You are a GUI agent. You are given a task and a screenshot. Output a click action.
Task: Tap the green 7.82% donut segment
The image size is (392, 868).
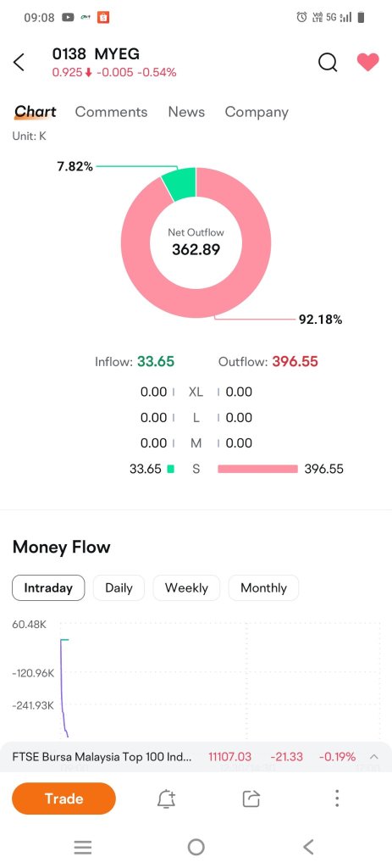coord(180,183)
